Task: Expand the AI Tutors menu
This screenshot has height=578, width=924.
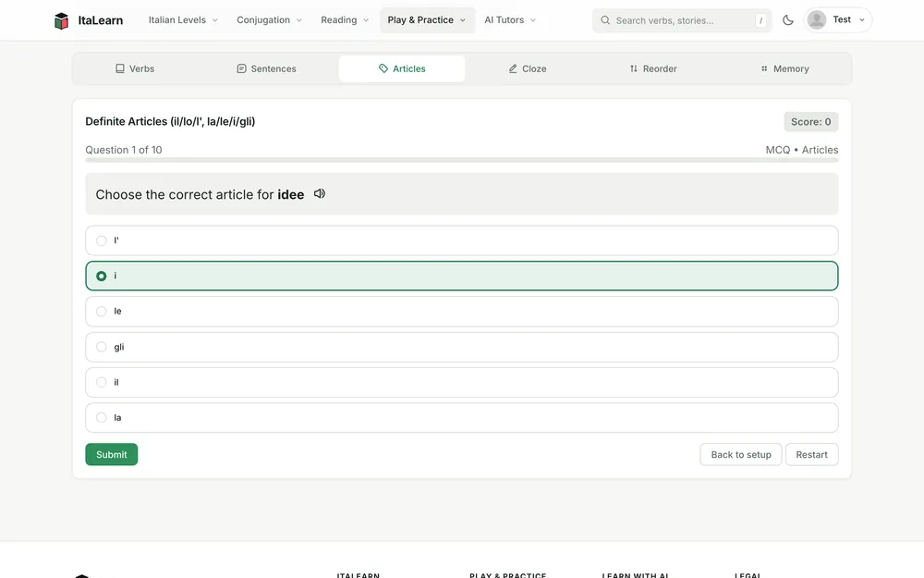Action: 510,20
